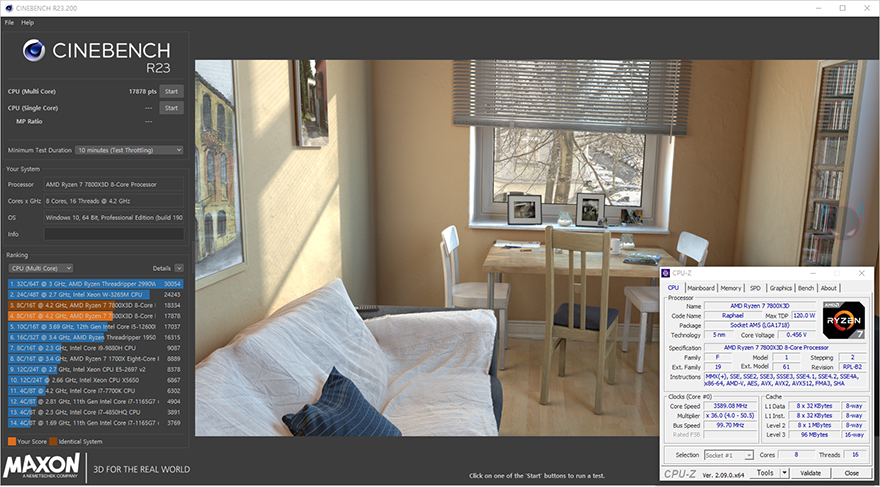Click the Code Name value Raphael
880x487 pixels.
(732, 315)
